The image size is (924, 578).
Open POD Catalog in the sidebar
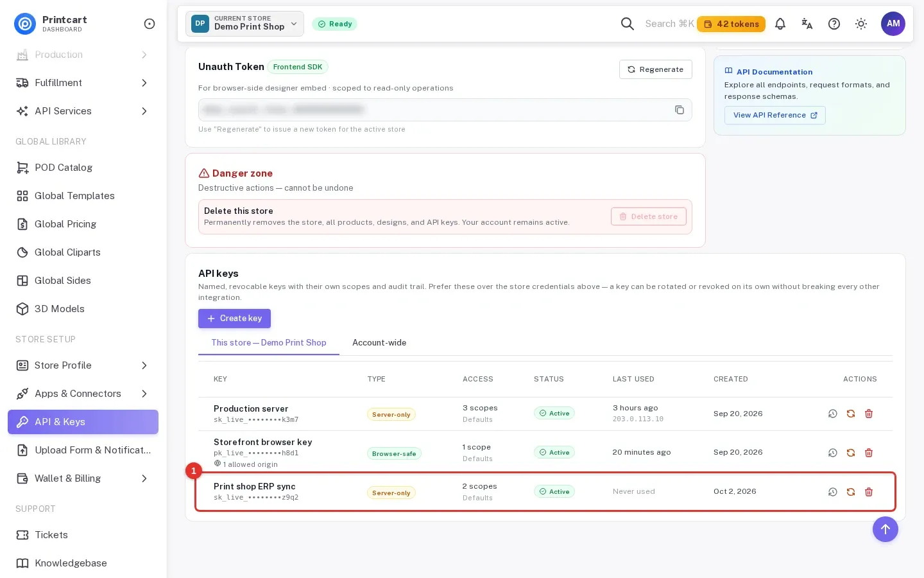click(x=83, y=168)
